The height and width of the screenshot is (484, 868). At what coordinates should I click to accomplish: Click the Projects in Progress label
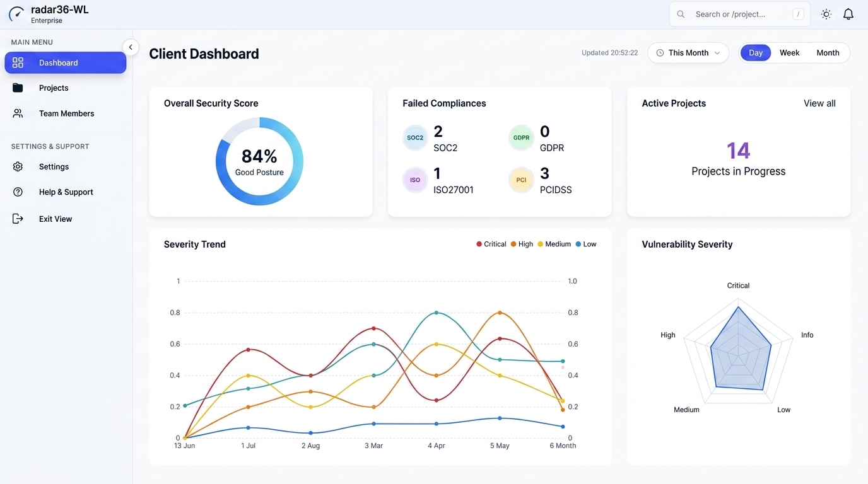738,171
